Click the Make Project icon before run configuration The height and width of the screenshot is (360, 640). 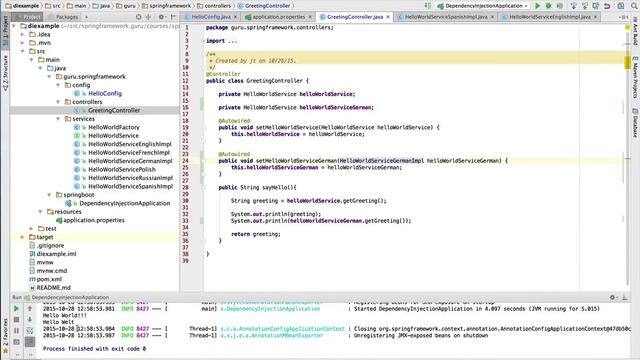coord(427,6)
